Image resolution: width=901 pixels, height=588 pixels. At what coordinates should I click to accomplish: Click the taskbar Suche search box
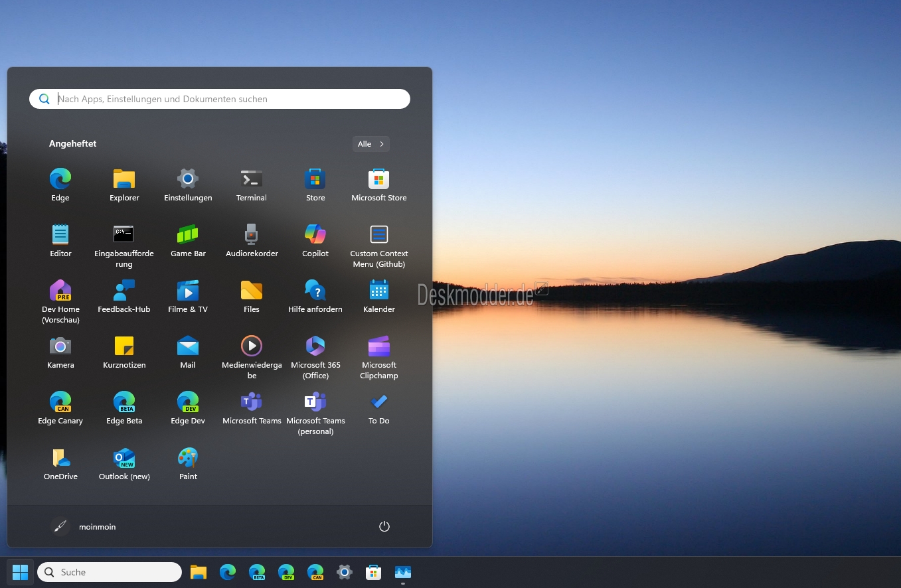(110, 572)
